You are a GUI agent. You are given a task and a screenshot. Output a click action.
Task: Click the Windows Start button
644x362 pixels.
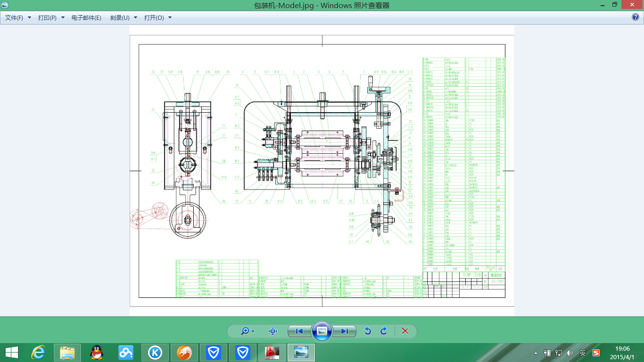[11, 352]
